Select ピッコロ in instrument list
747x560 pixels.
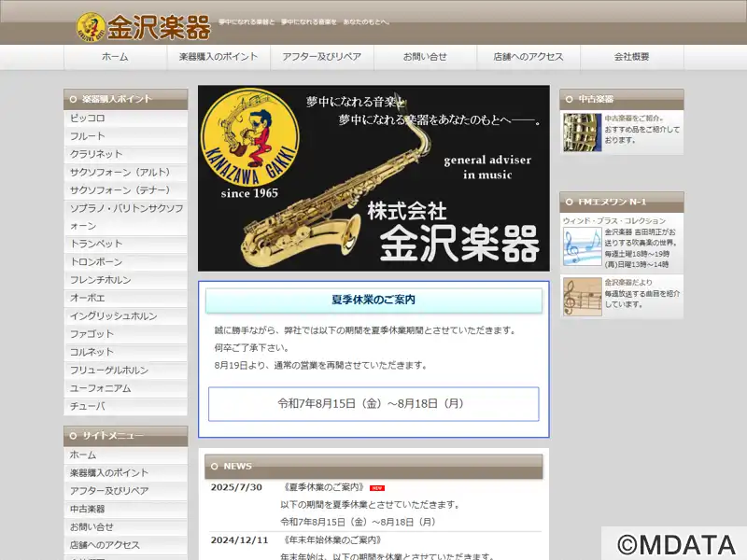click(126, 119)
